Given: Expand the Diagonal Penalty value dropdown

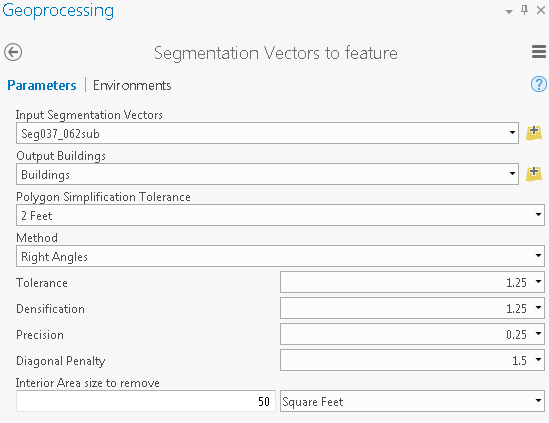Looking at the screenshot, I should [x=538, y=360].
